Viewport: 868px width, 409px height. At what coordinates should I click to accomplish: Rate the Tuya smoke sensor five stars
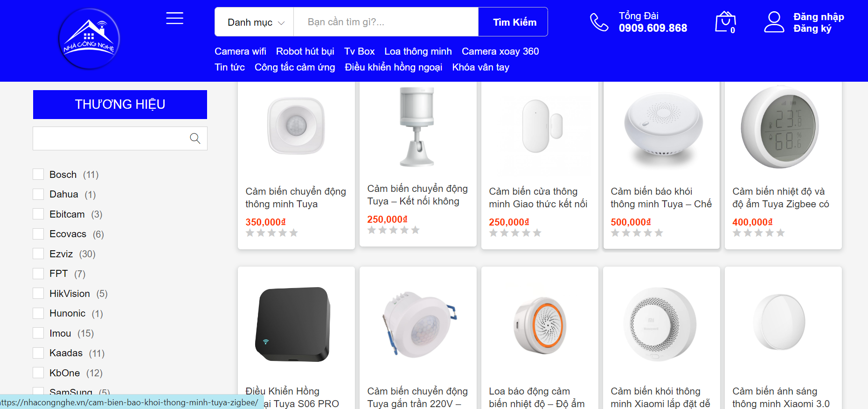pos(659,233)
